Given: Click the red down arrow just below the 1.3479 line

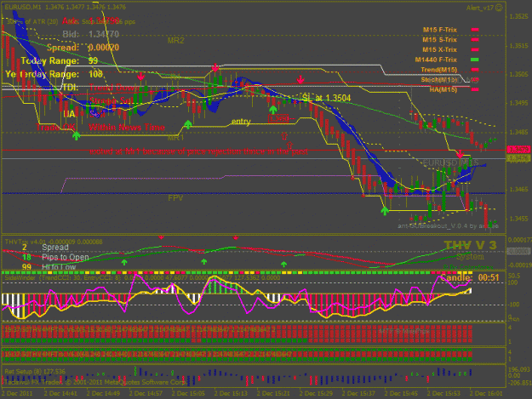Looking at the screenshot, I should click(460, 155).
